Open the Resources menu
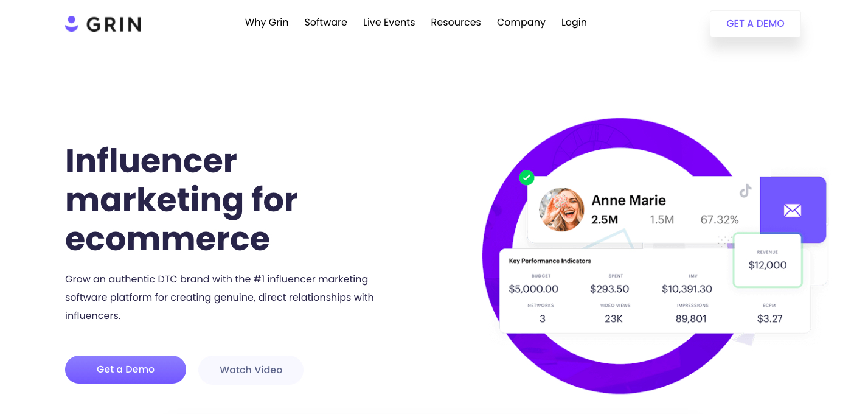Viewport: 868px width, 414px height. click(456, 23)
